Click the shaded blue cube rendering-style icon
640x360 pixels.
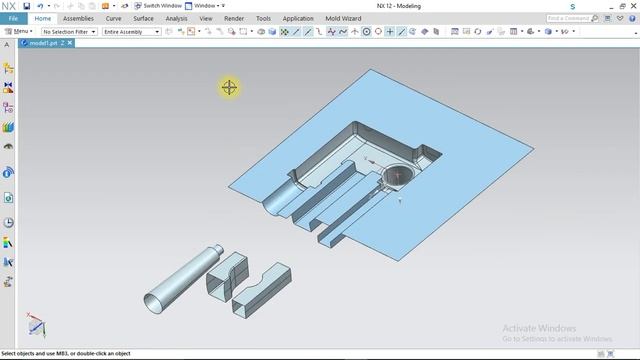coord(548,31)
